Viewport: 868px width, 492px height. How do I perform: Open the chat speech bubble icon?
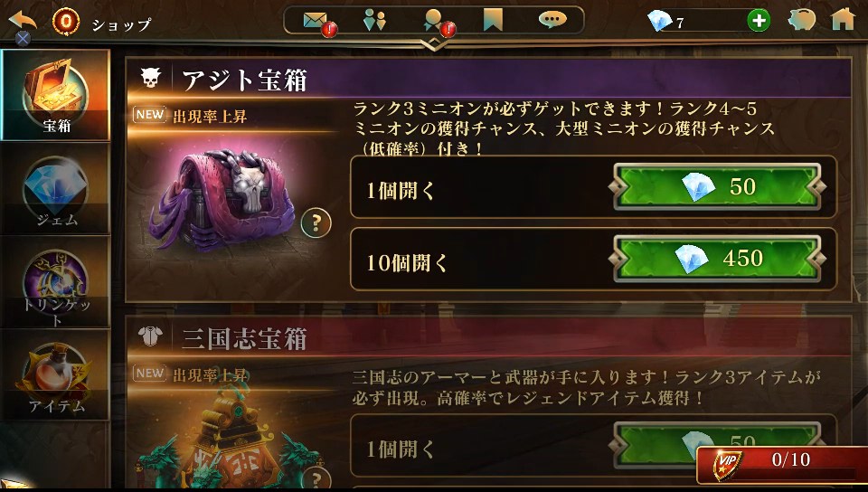[552, 20]
